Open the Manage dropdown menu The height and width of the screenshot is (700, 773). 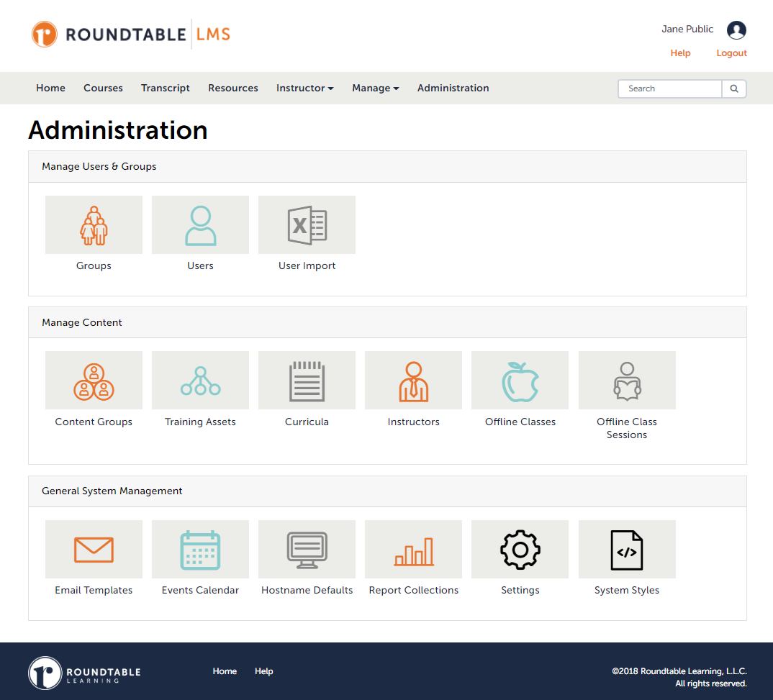tap(375, 88)
